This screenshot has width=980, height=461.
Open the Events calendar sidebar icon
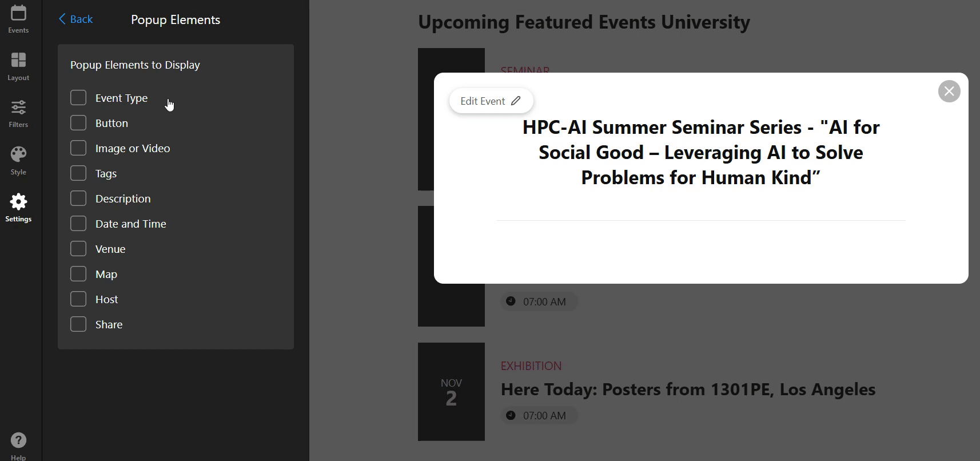coord(18,14)
